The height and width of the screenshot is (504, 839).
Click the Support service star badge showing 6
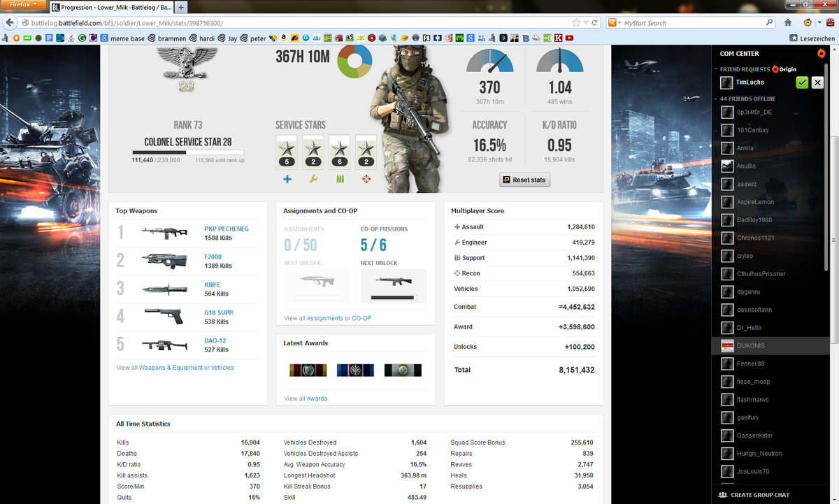click(x=340, y=152)
